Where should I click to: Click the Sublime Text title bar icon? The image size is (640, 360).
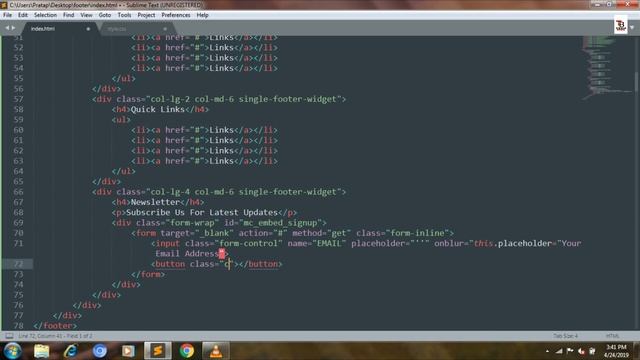[x=4, y=5]
